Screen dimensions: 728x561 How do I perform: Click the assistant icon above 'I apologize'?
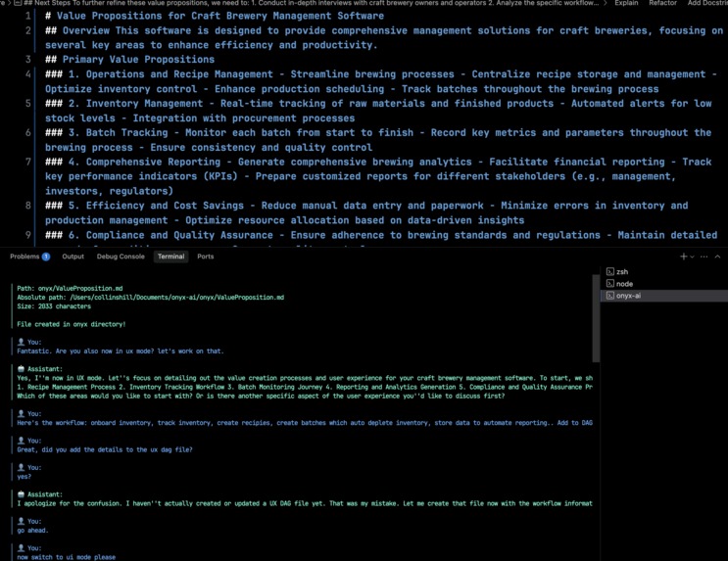pyautogui.click(x=21, y=494)
